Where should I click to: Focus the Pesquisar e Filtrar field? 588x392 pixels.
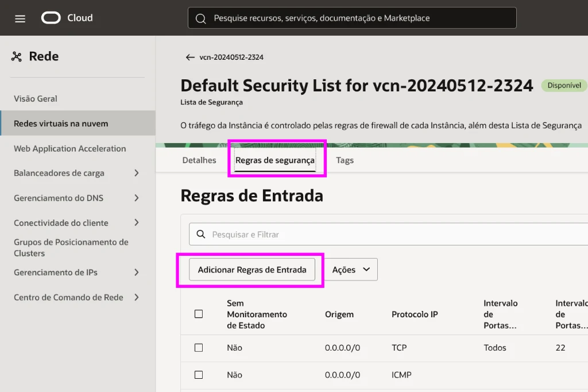[x=389, y=235]
